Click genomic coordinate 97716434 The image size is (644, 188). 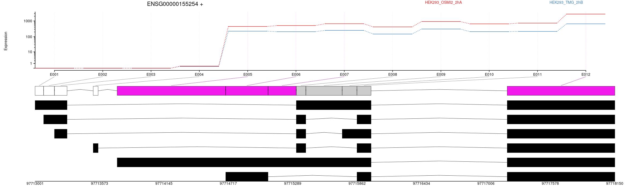(421, 184)
